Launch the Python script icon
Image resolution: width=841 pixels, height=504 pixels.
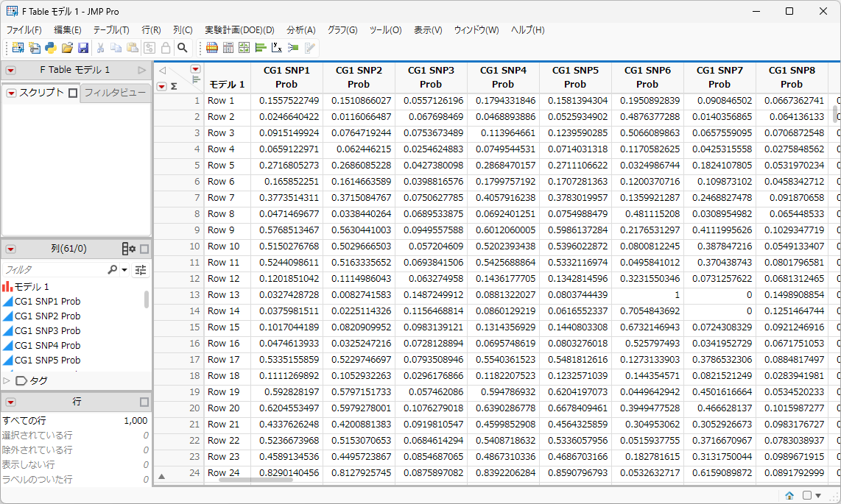(50, 49)
